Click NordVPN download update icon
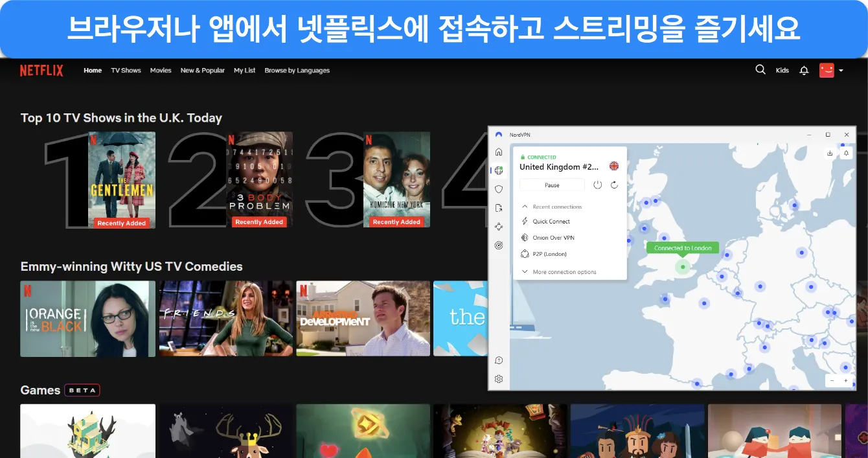The width and height of the screenshot is (868, 458). pyautogui.click(x=830, y=154)
